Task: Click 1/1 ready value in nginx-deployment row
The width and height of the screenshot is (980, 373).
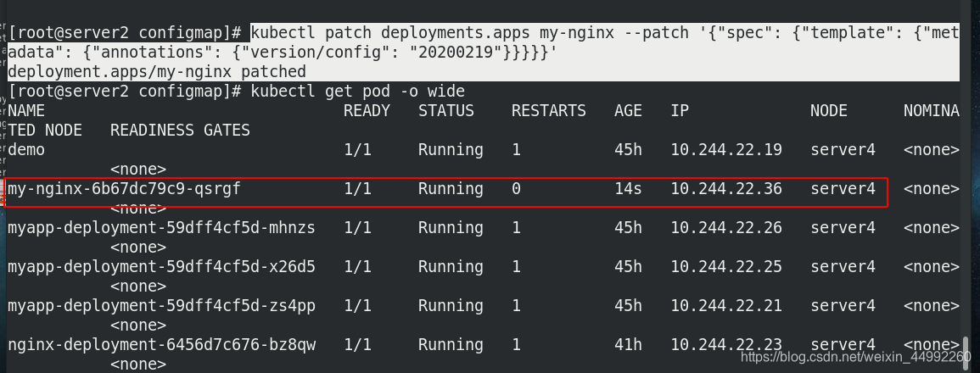Action: coord(357,345)
